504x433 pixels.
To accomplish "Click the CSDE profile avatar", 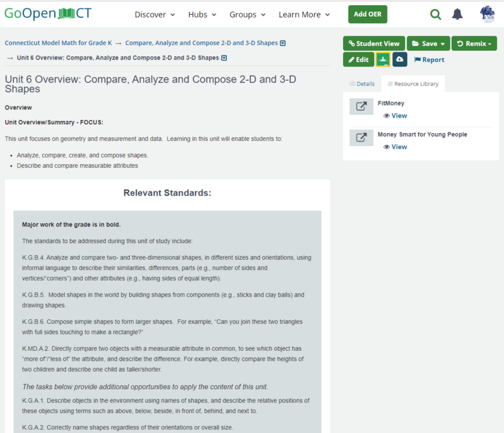I will click(x=487, y=14).
